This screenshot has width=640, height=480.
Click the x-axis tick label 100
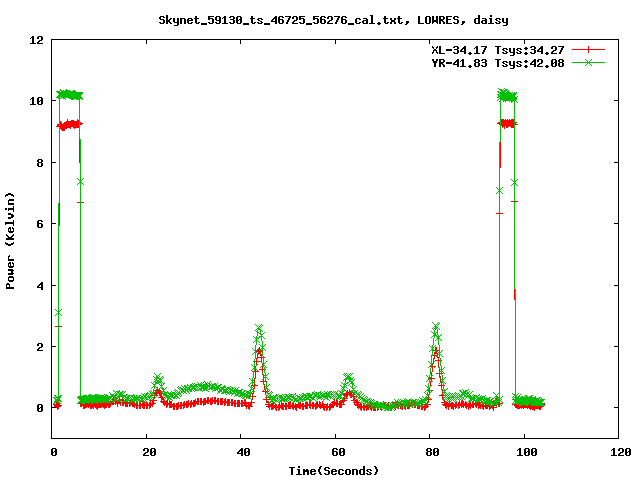[527, 452]
